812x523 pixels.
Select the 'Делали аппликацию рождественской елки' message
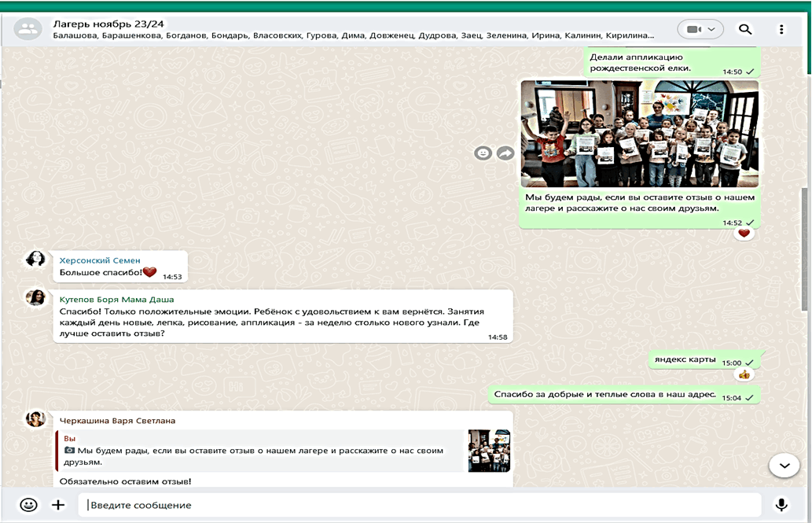pyautogui.click(x=671, y=63)
